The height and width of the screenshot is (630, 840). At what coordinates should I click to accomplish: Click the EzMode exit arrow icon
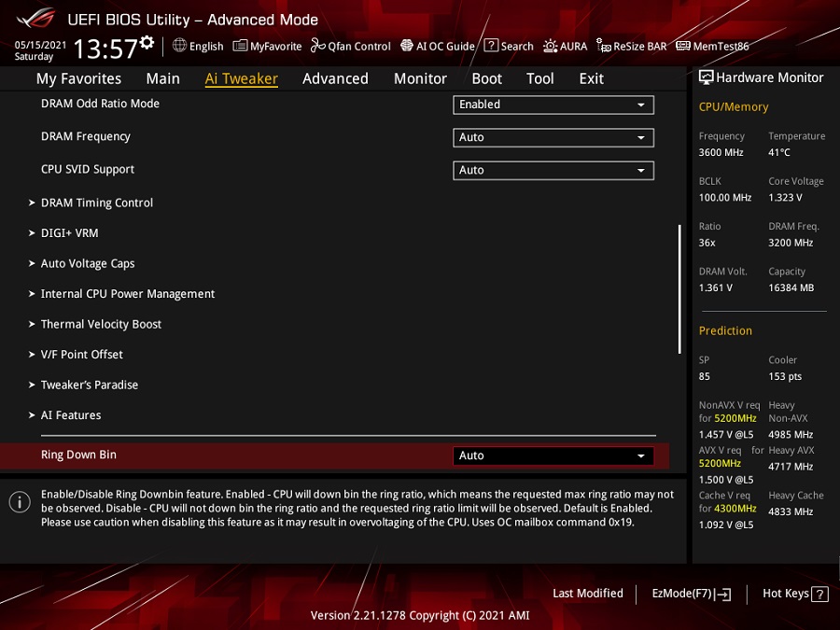tap(723, 594)
